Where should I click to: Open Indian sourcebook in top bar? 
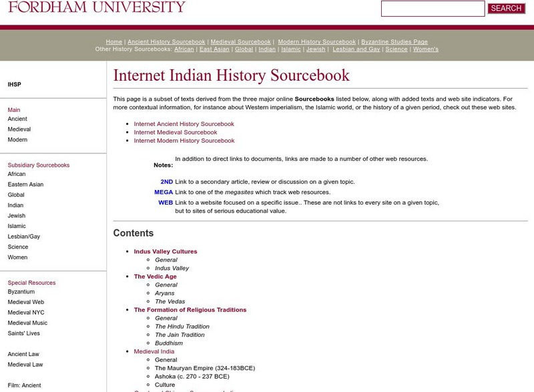[267, 49]
